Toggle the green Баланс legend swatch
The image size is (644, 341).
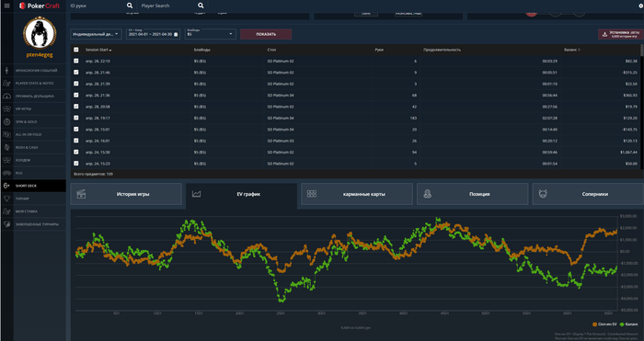621,324
